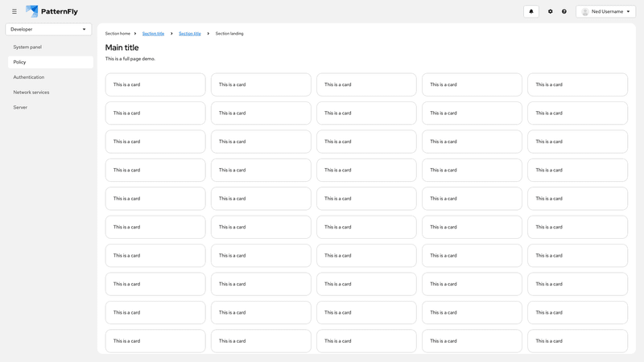Select the last card in top row
The image size is (644, 362).
577,84
